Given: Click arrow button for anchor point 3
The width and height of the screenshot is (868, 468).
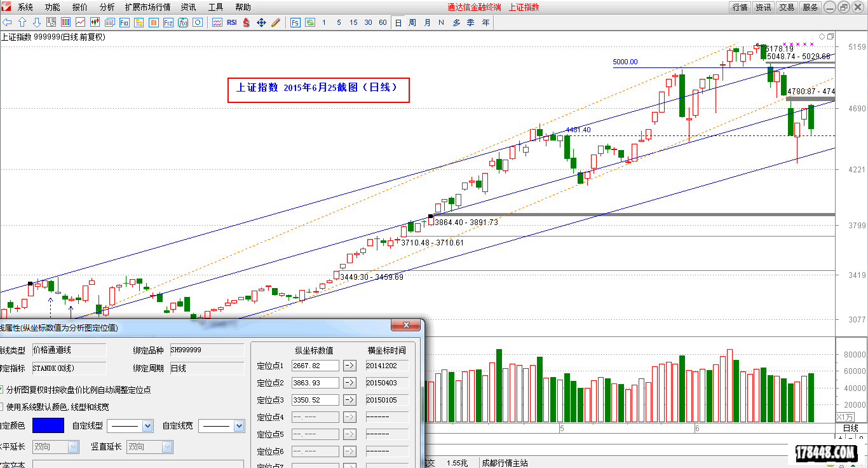Looking at the screenshot, I should tap(349, 400).
